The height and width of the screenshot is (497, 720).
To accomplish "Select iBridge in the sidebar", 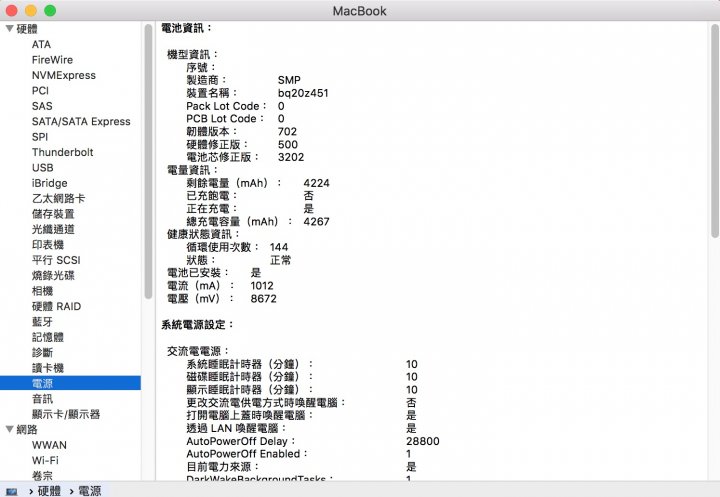I will point(50,183).
